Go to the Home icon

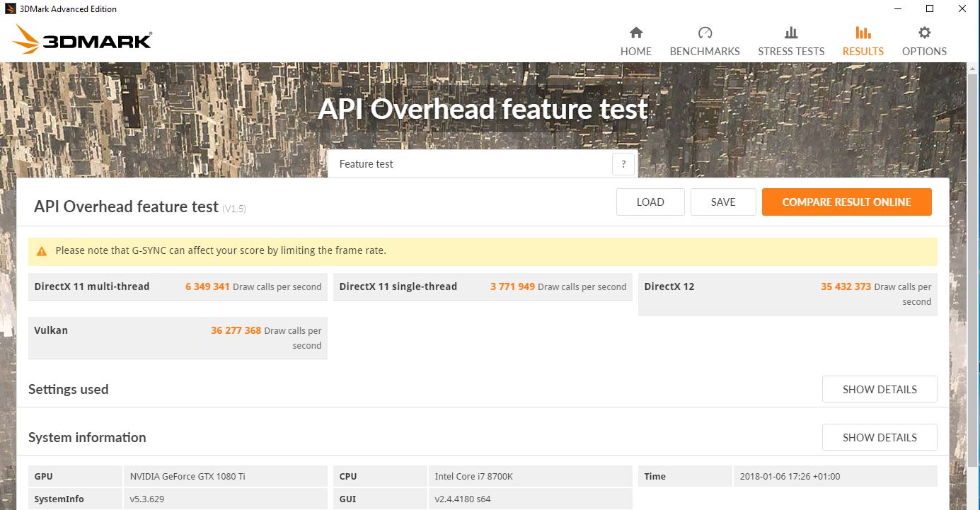click(x=636, y=33)
